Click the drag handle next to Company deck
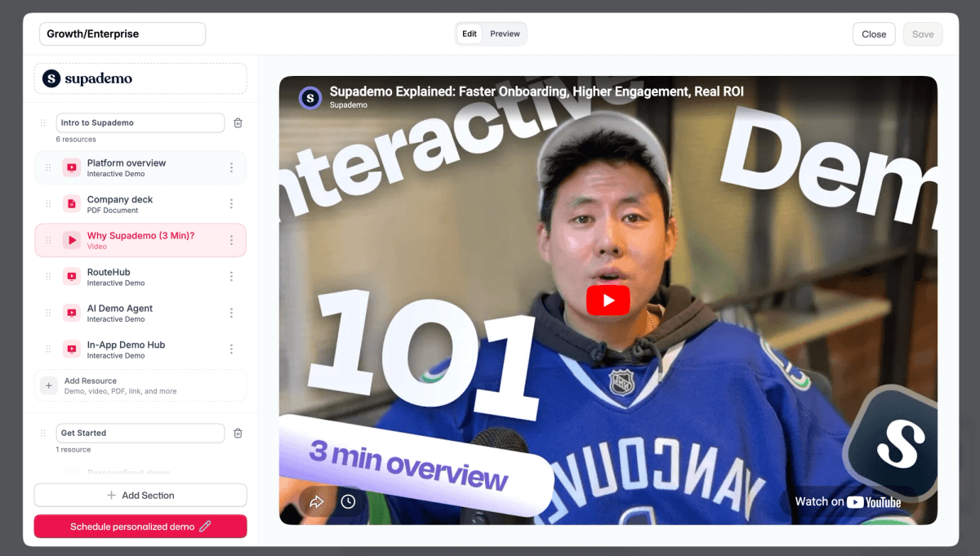980x556 pixels. pos(48,204)
